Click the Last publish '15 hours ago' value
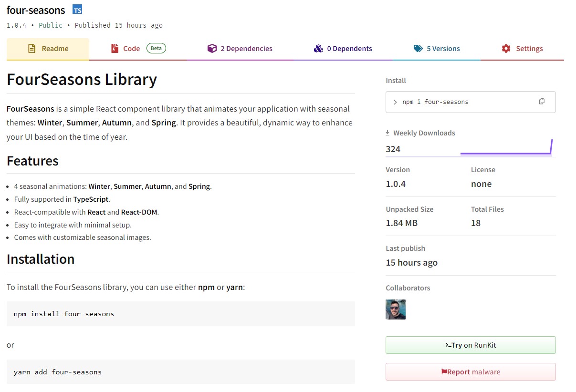The width and height of the screenshot is (576, 392). coord(411,263)
